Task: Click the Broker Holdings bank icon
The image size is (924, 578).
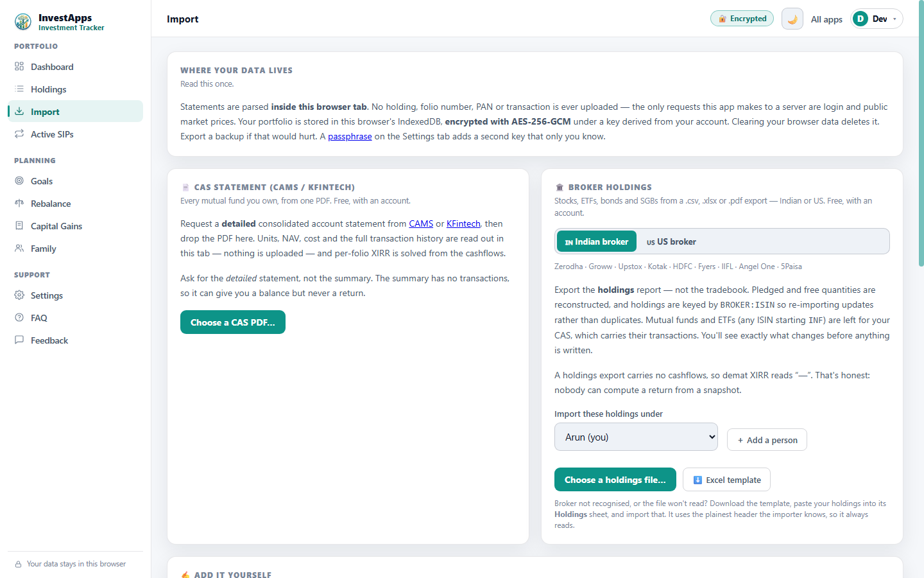Action: (x=560, y=188)
